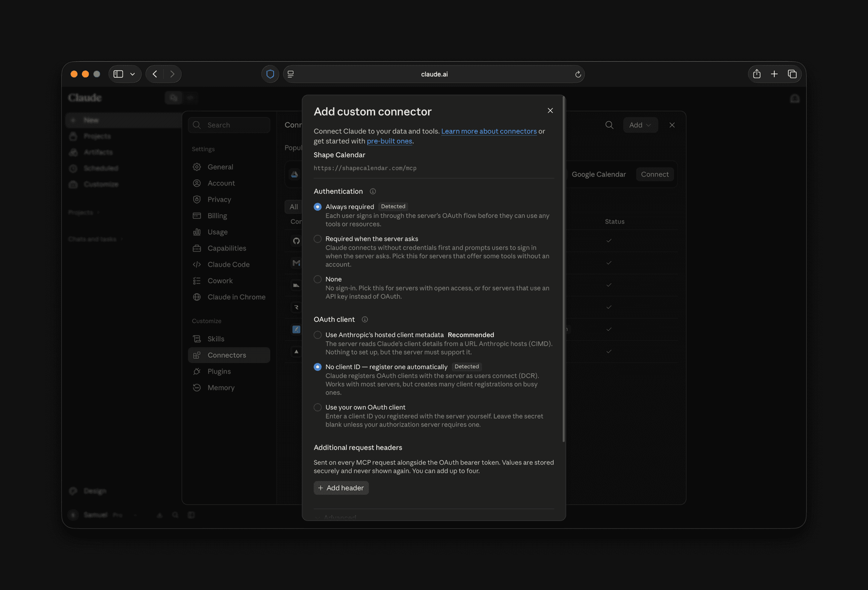Connect the Google Calendar connector

pos(655,174)
